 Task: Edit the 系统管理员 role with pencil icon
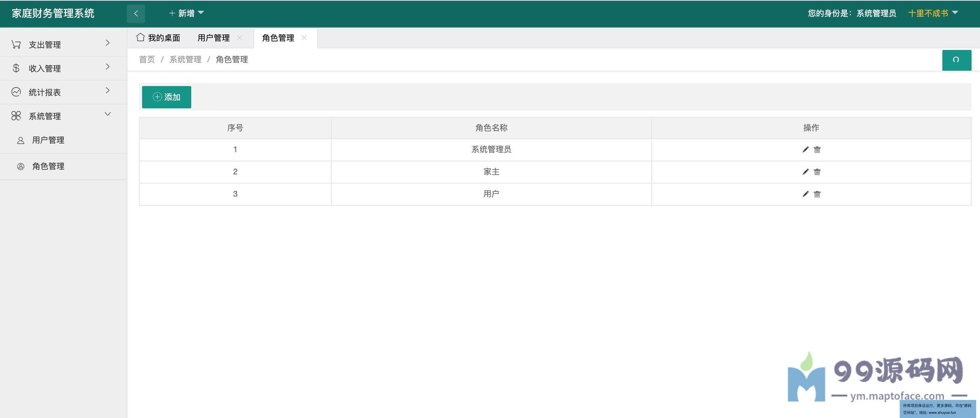click(805, 149)
